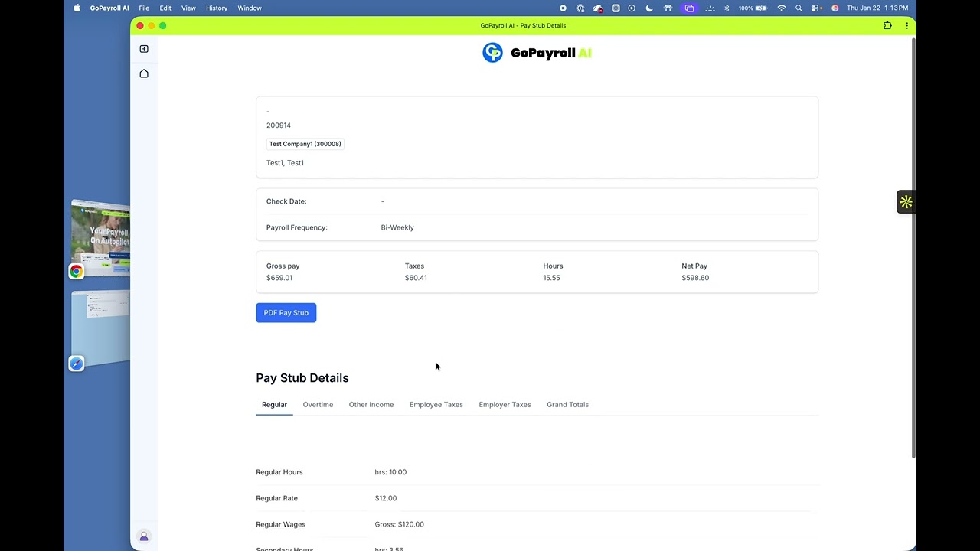Click the Pay Stub Details heading

pos(302,378)
